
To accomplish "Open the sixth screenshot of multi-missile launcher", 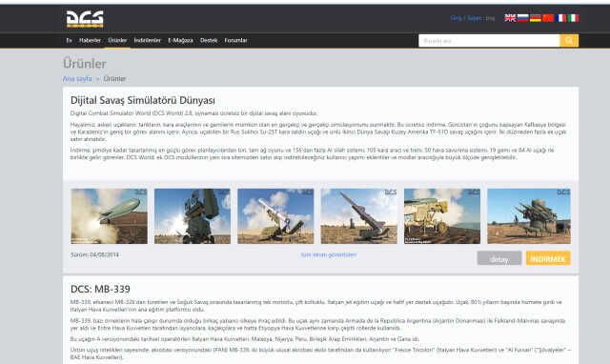I will (x=529, y=216).
